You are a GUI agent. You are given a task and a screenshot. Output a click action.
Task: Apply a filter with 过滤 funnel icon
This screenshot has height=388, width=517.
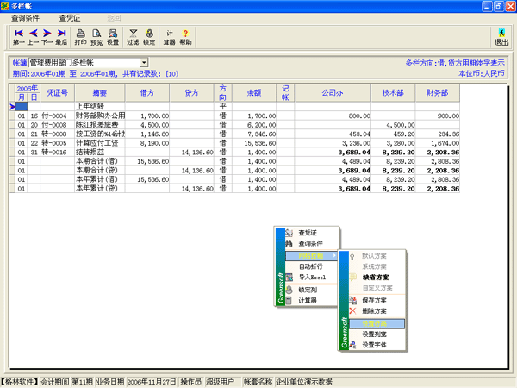133,37
